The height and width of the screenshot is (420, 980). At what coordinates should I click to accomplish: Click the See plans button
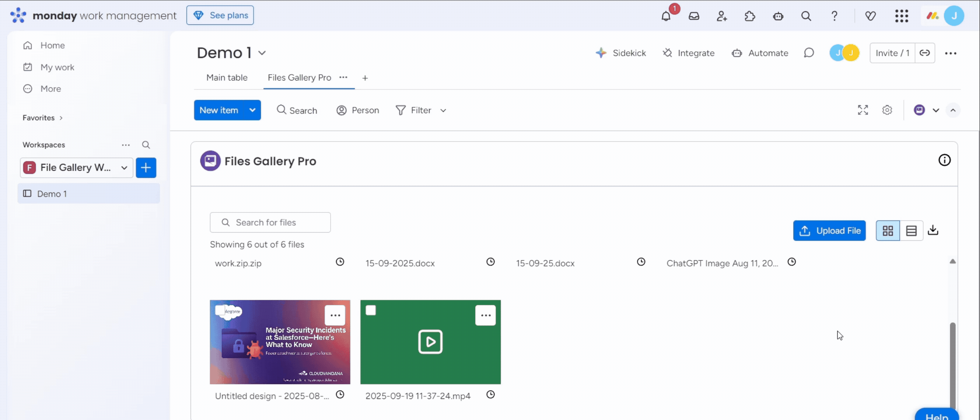[220, 16]
